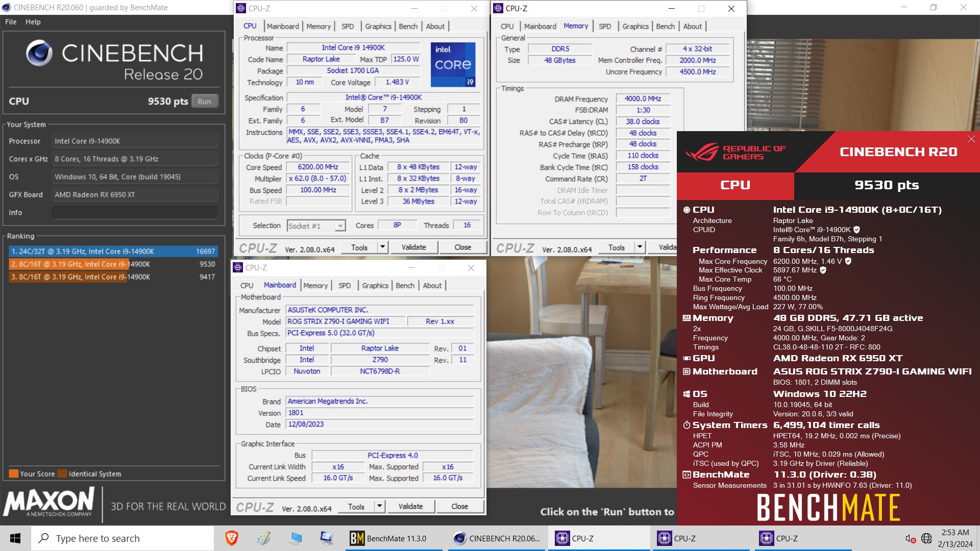
Task: Click the ROG STRIX Z790-I GAMING WIFI model field
Action: pyautogui.click(x=346, y=321)
